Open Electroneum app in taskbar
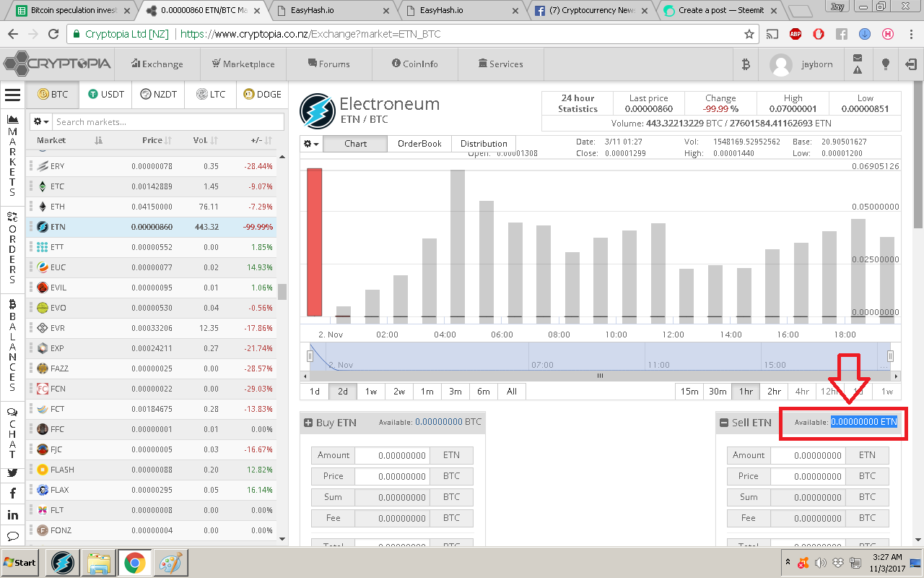Screen dimensions: 924x578 pos(64,562)
